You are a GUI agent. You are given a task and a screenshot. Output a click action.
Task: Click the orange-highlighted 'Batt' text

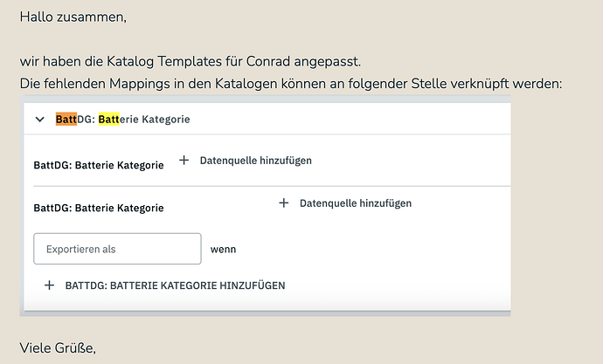pyautogui.click(x=66, y=119)
